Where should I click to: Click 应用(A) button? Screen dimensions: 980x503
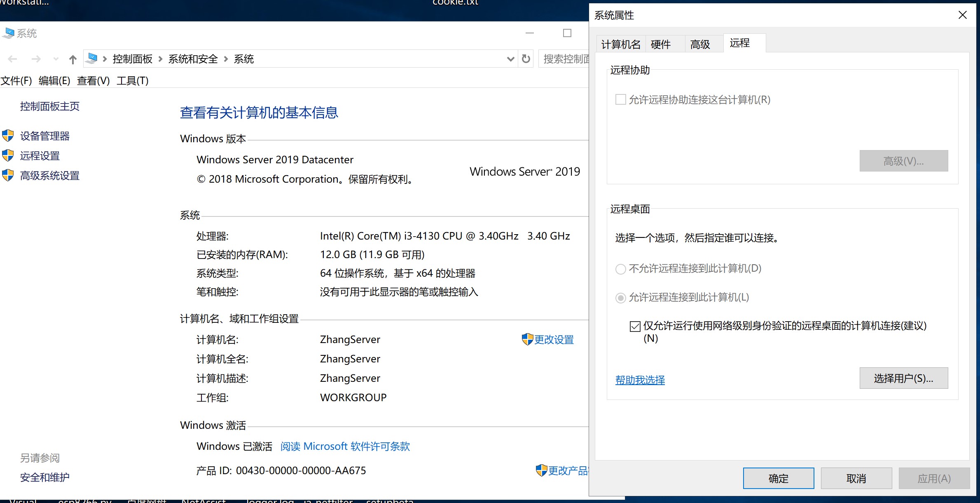pos(934,478)
